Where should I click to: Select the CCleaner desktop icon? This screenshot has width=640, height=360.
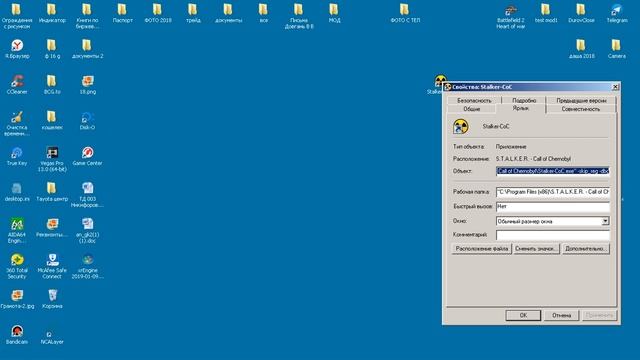point(17,85)
